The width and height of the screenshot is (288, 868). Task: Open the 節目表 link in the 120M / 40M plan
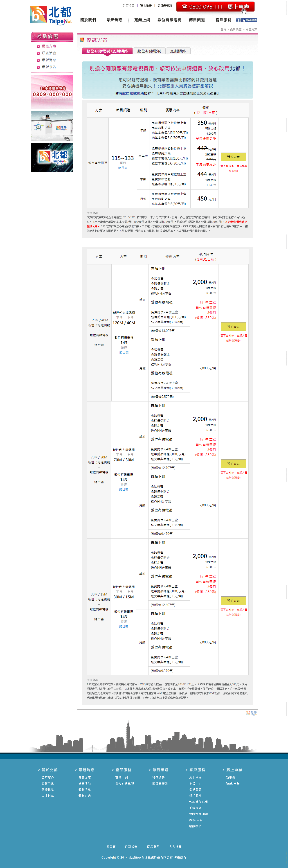124,352
